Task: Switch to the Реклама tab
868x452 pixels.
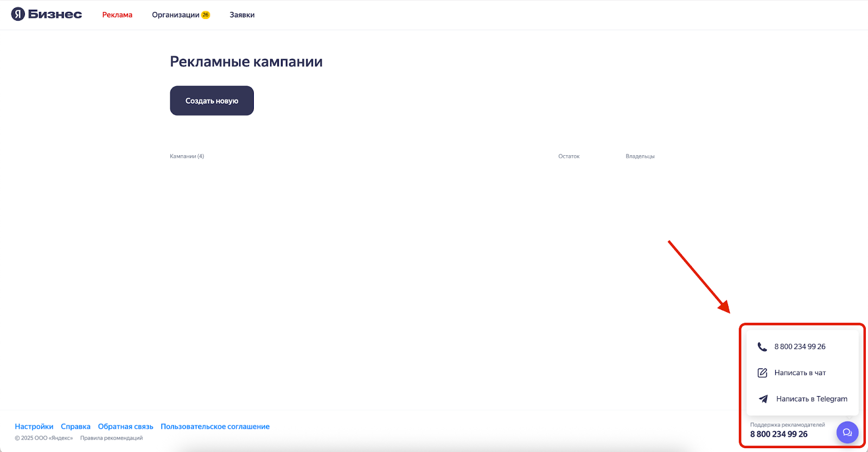Action: (117, 15)
